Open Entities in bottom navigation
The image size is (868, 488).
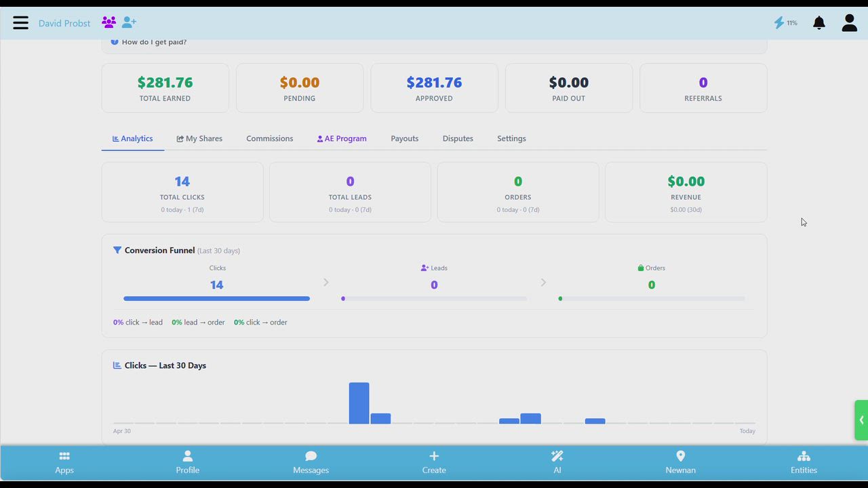[x=804, y=463]
